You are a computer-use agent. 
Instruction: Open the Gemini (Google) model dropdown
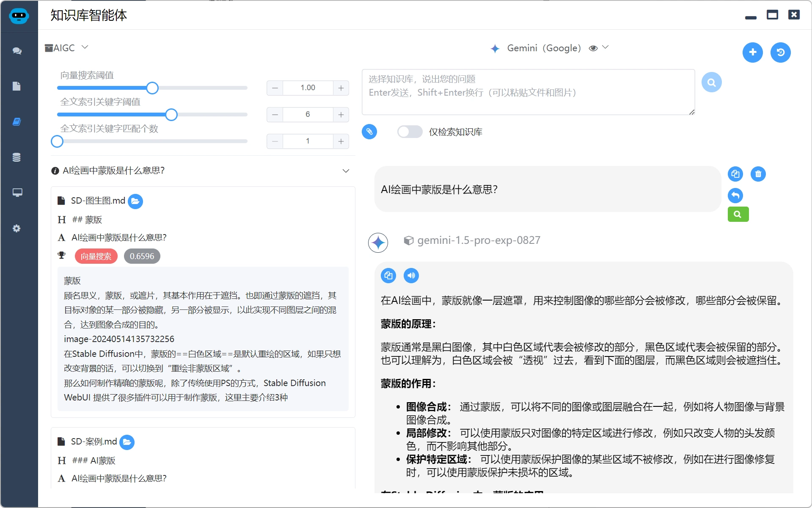click(549, 48)
